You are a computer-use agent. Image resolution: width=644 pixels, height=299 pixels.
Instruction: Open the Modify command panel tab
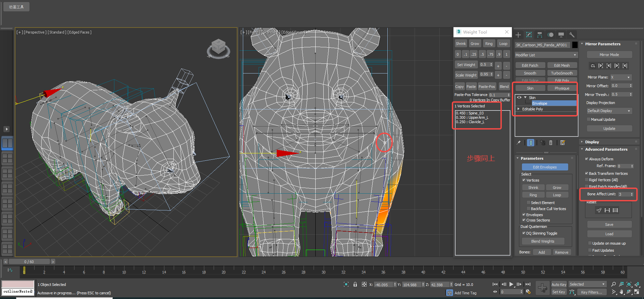point(529,35)
